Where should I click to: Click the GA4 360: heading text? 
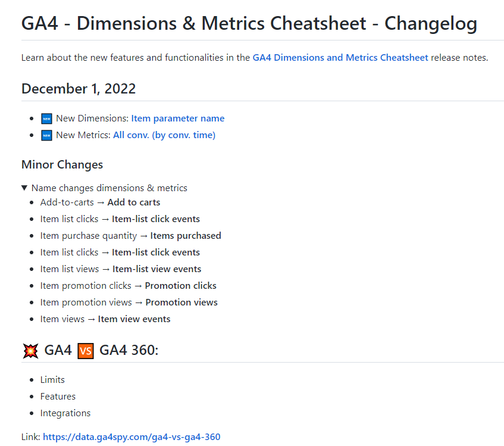coord(129,351)
